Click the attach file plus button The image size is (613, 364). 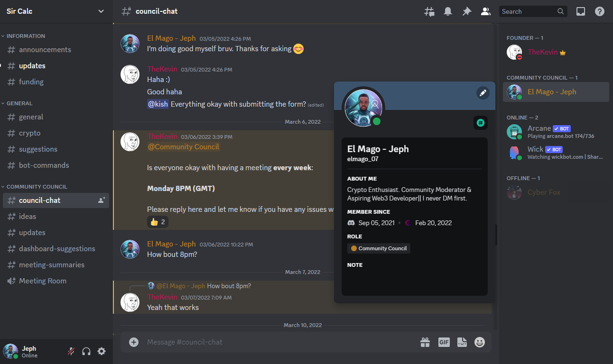click(134, 342)
